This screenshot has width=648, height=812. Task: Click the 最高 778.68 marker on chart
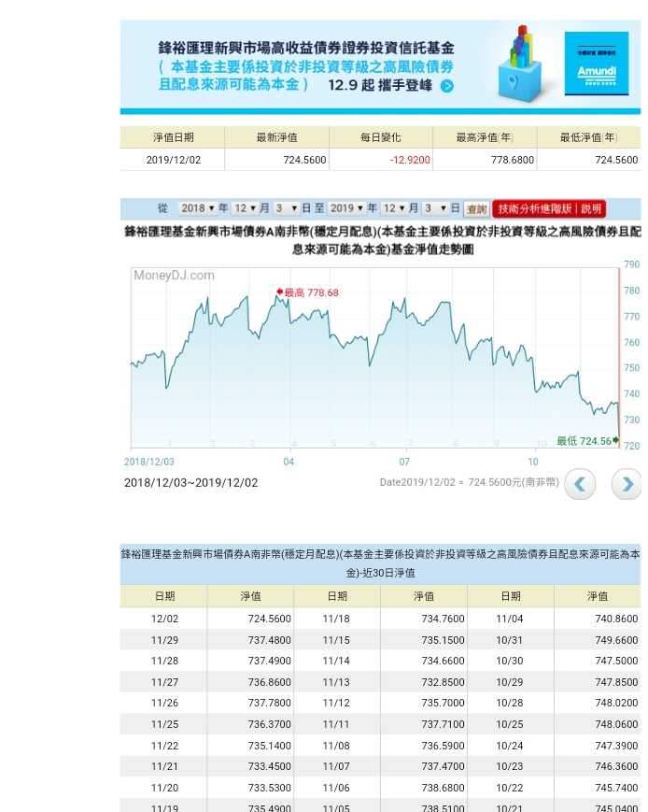[x=307, y=292]
